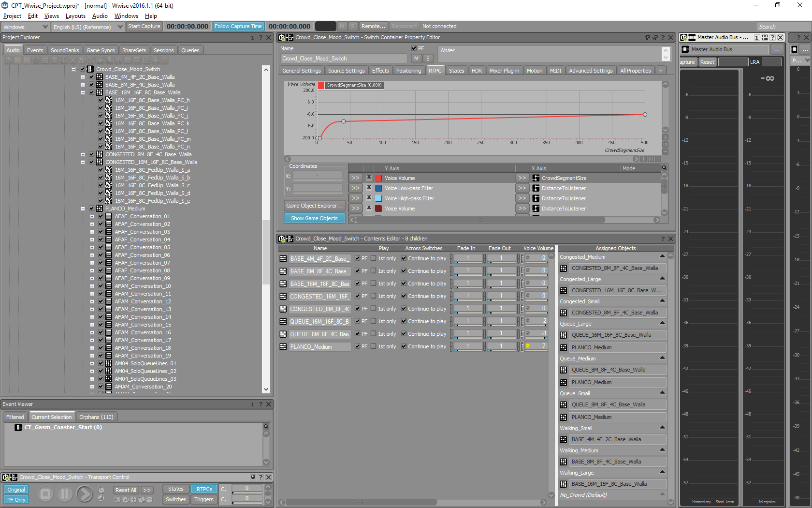
Task: Close the Project Explorer panel
Action: (269, 37)
